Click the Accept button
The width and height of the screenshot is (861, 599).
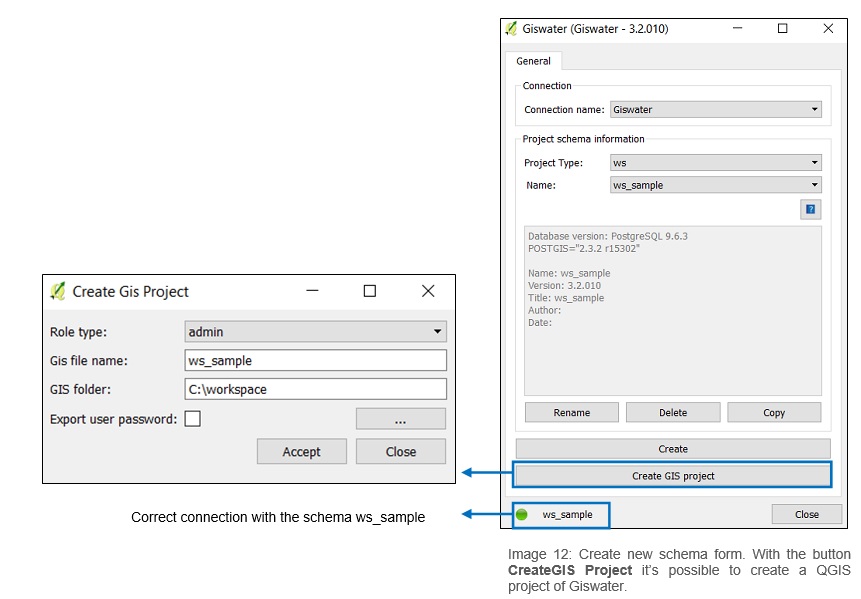pyautogui.click(x=301, y=451)
